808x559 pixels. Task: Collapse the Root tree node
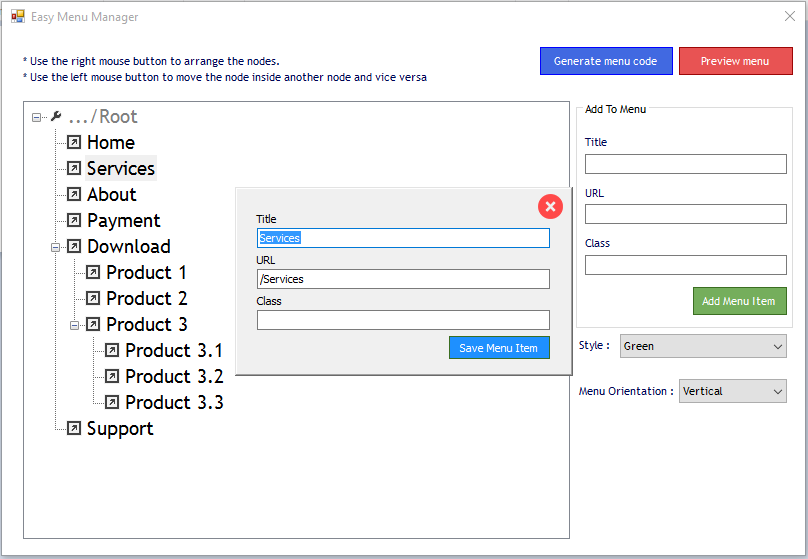[36, 117]
